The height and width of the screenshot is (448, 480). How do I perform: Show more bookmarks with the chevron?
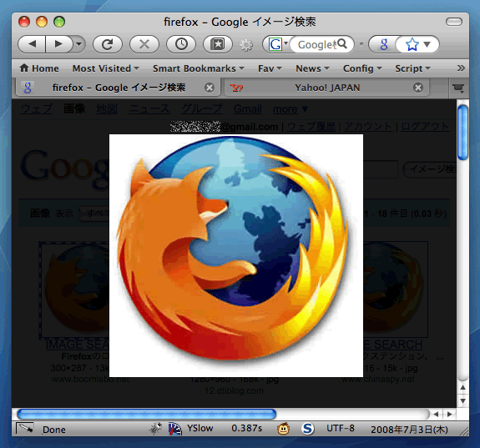(x=461, y=68)
